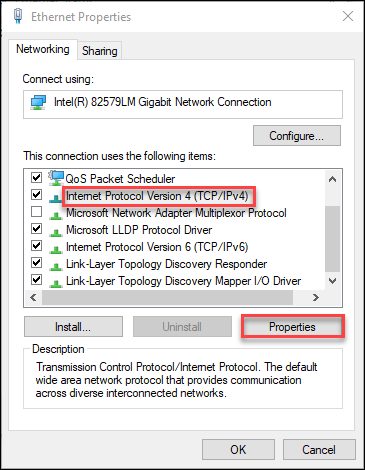Select the Networking tab
The height and width of the screenshot is (470, 365).
[x=43, y=49]
